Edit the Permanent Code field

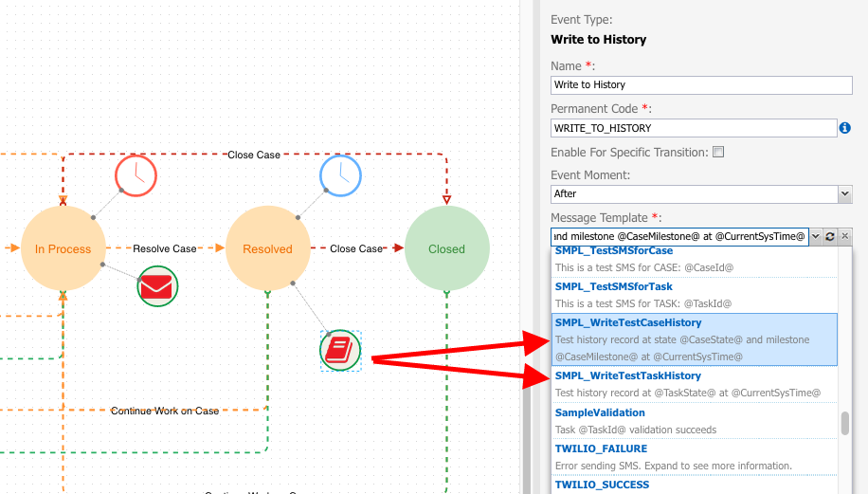point(694,128)
